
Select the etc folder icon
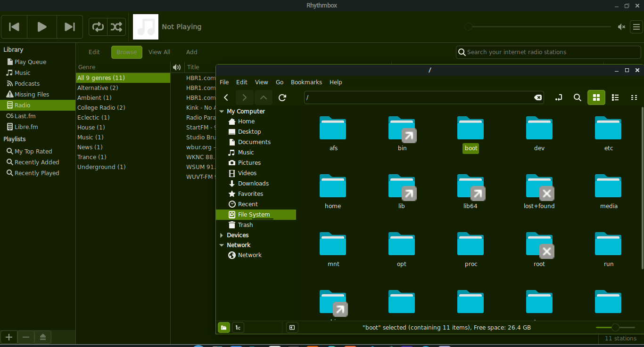tap(608, 128)
